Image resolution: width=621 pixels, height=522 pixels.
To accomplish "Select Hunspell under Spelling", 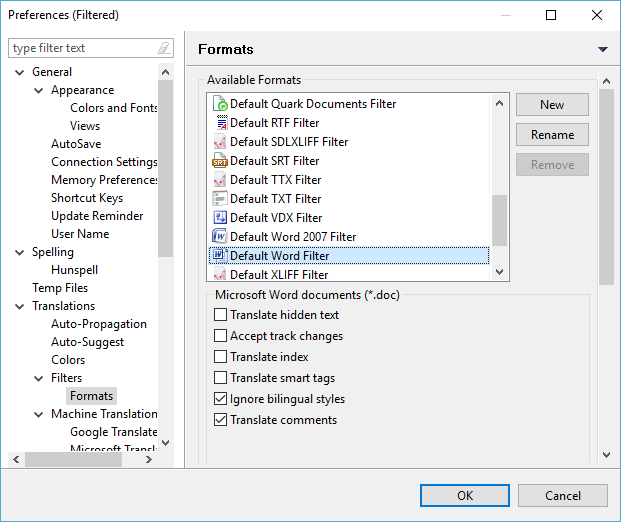I will [x=74, y=270].
